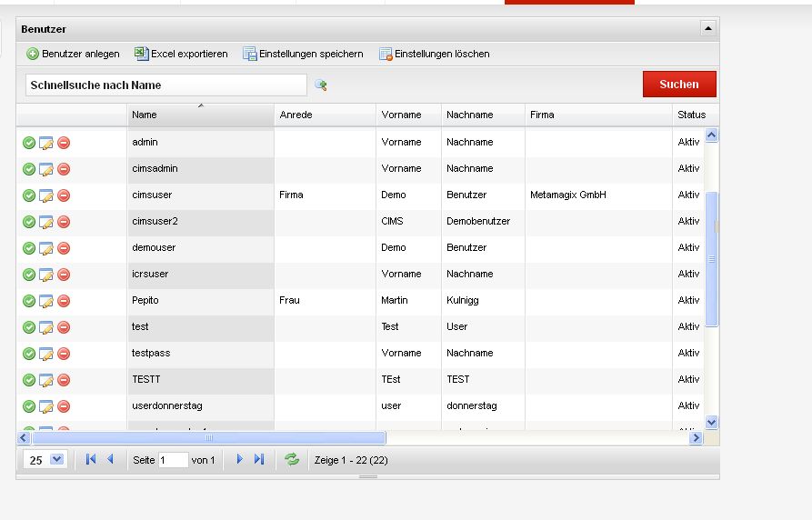The width and height of the screenshot is (812, 520).
Task: Click the vertical scrollbar up arrow
Action: (712, 135)
